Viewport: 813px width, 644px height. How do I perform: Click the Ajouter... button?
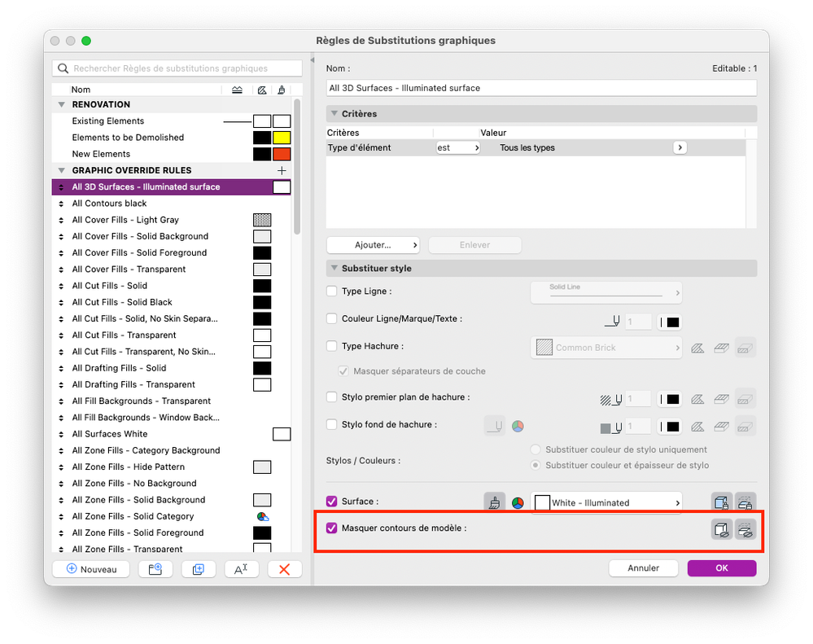[x=373, y=245]
